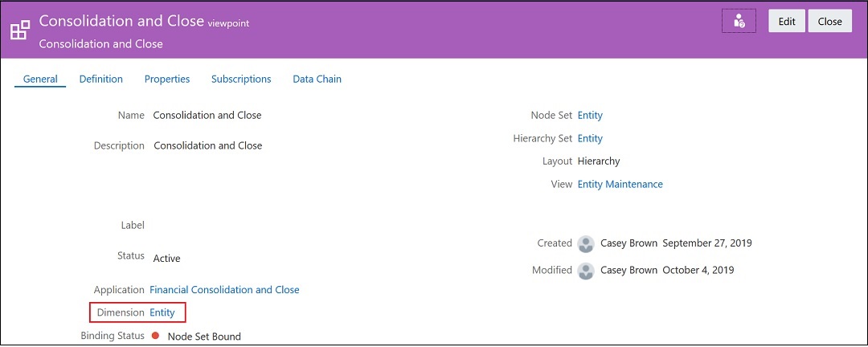
Task: Click the Close button
Action: tap(829, 22)
